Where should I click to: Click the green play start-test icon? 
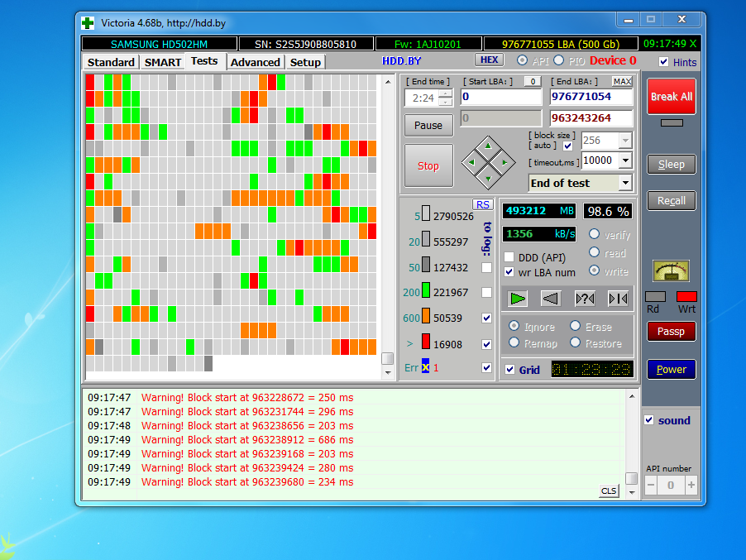(518, 299)
